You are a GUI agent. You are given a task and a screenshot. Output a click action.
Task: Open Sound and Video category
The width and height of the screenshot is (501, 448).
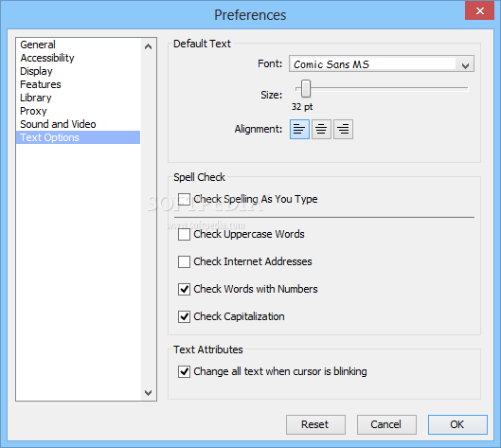[x=78, y=124]
